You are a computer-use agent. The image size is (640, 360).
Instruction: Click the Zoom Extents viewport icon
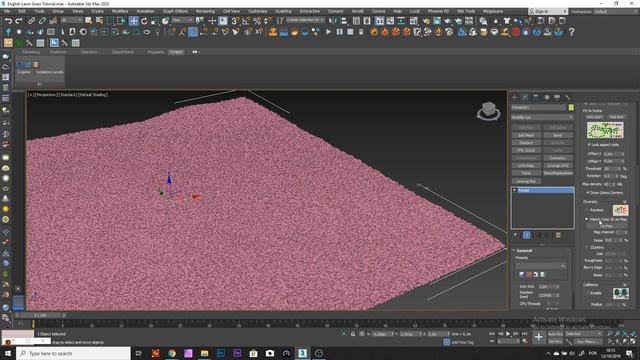point(625,334)
